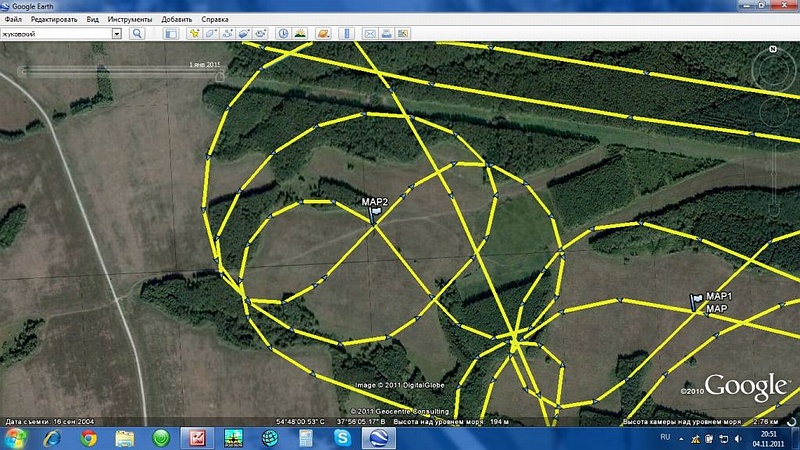The width and height of the screenshot is (800, 450).
Task: Toggle the sidebar panel icon
Action: (x=170, y=33)
